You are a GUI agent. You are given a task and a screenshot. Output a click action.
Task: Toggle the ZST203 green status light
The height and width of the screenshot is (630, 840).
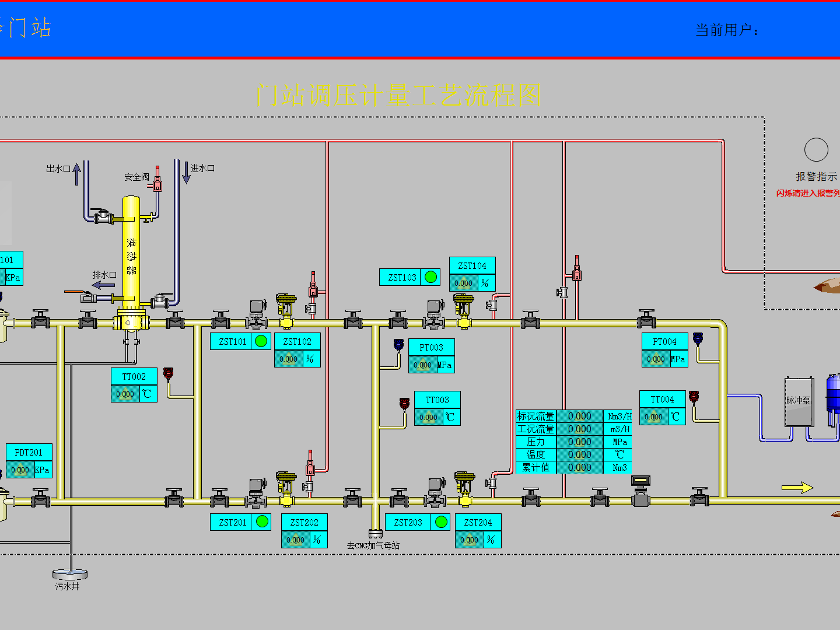(x=441, y=522)
